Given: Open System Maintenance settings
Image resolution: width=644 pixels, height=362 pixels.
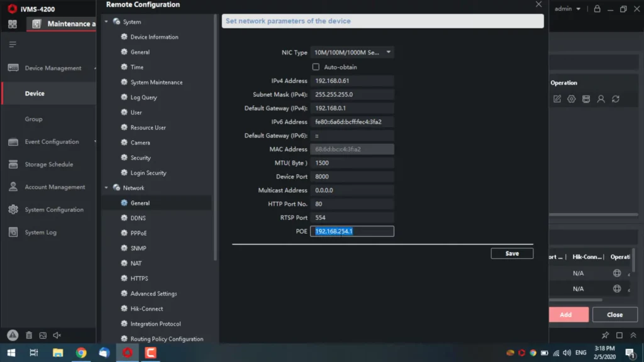Looking at the screenshot, I should [x=157, y=82].
